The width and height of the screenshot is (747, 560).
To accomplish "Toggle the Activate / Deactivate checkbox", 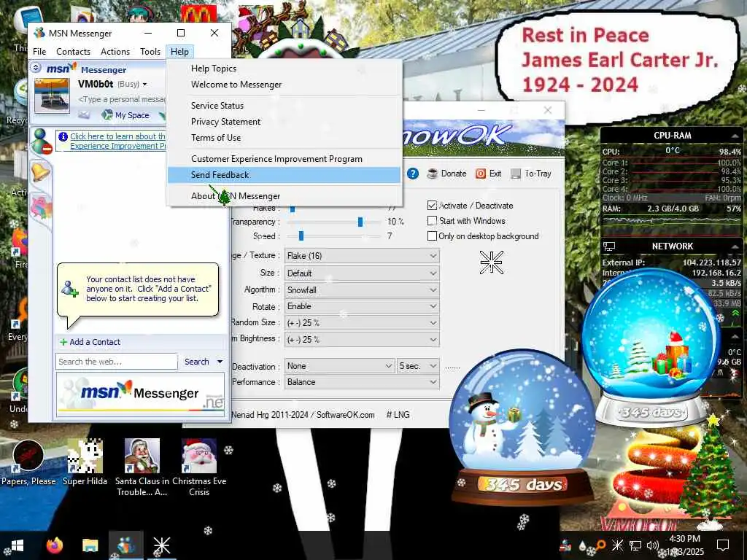I will click(432, 206).
